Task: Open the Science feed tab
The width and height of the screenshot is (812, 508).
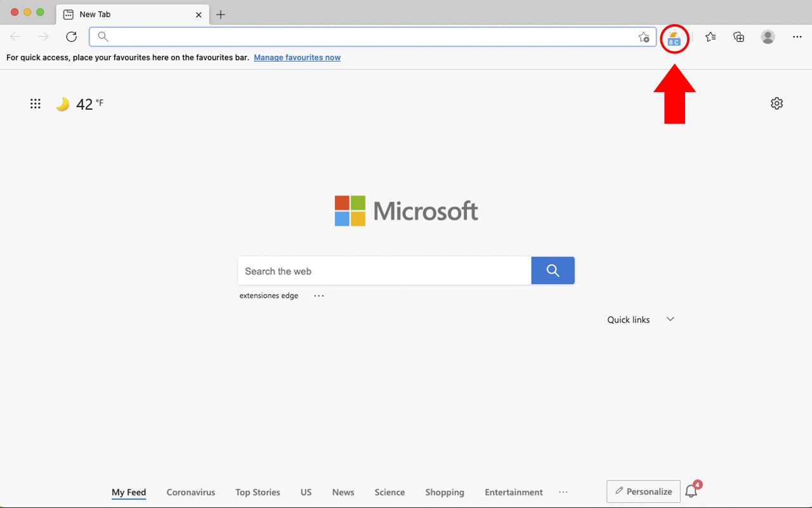Action: pyautogui.click(x=390, y=492)
